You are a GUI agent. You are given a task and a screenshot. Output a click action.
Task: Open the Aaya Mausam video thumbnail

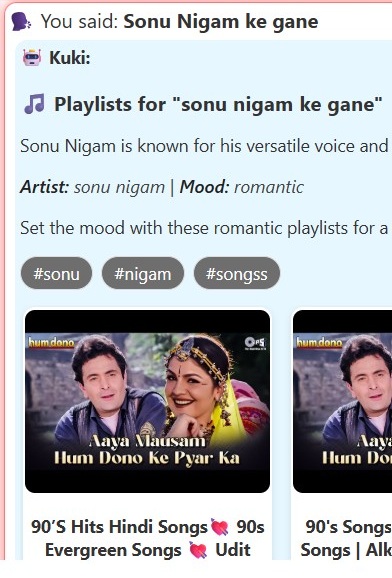point(148,401)
